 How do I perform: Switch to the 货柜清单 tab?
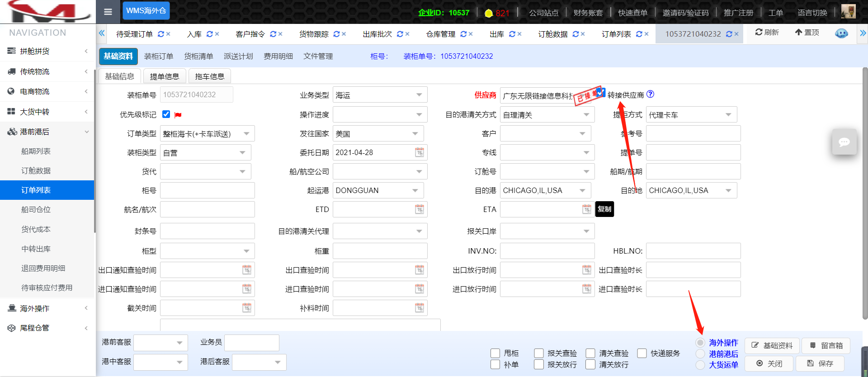(198, 57)
